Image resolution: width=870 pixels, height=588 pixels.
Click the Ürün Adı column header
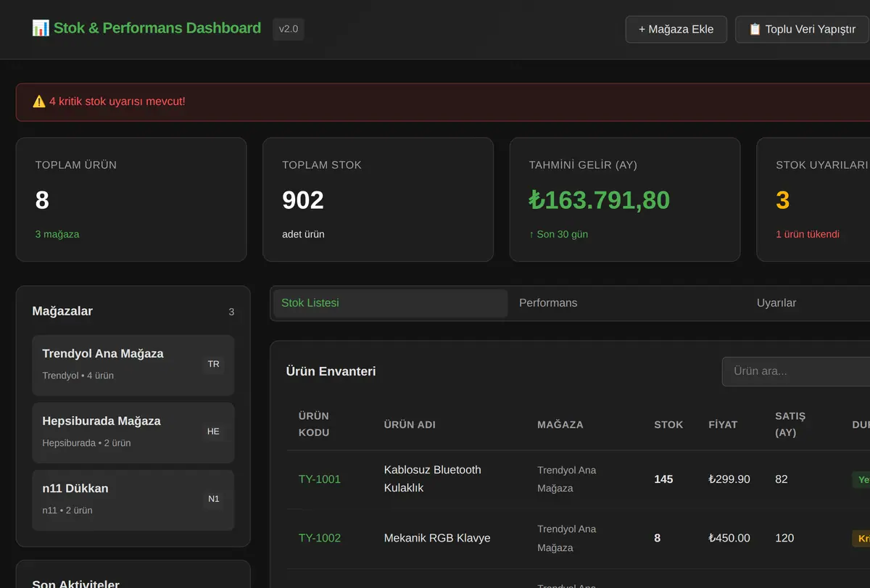pos(410,425)
